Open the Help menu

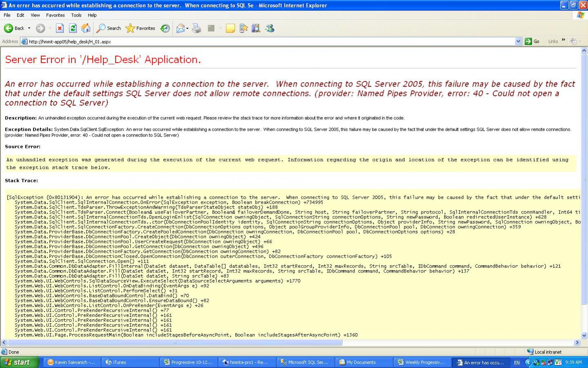(92, 15)
